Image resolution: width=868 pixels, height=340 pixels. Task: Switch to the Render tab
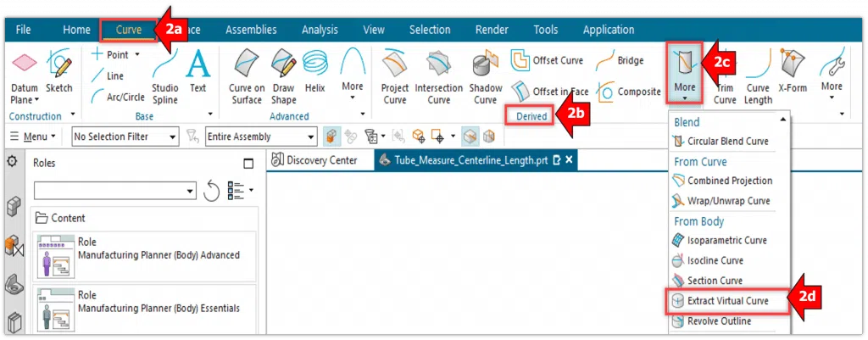click(x=492, y=30)
